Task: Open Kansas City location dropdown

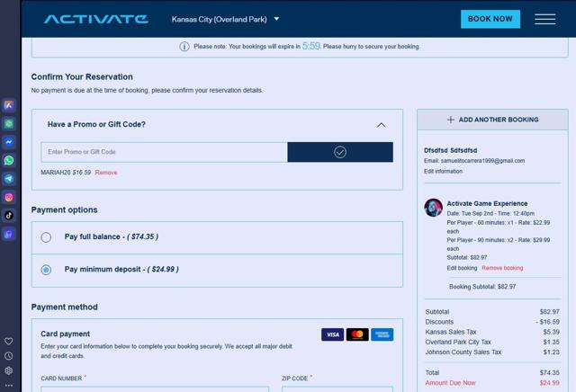Action: click(x=225, y=19)
